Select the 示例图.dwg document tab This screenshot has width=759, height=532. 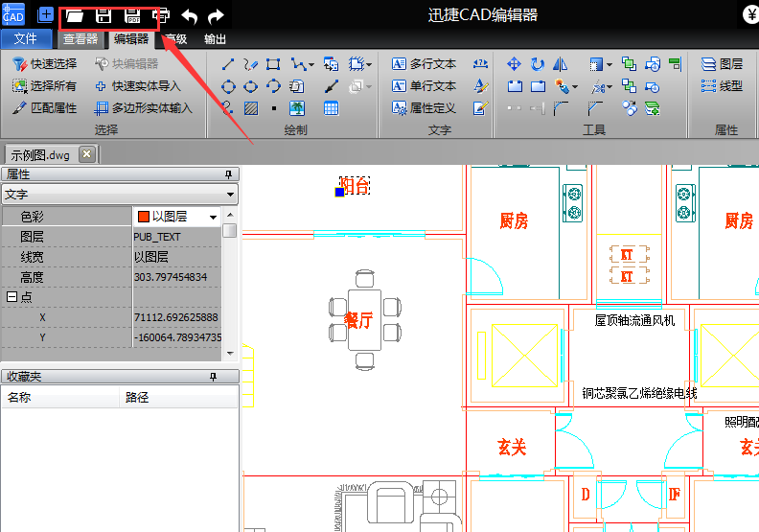click(x=40, y=155)
